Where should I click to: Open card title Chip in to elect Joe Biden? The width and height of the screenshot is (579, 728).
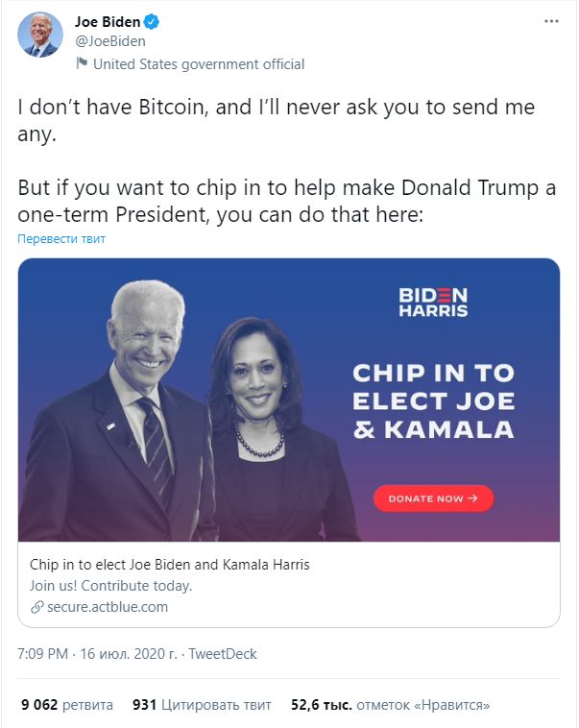click(x=169, y=565)
